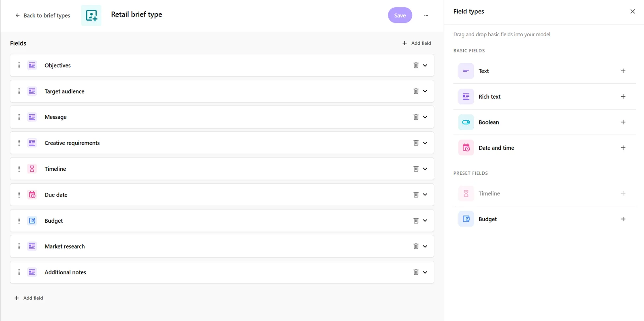Delete the Timeline field
Screen dimensions: 644x321
[x=416, y=169]
